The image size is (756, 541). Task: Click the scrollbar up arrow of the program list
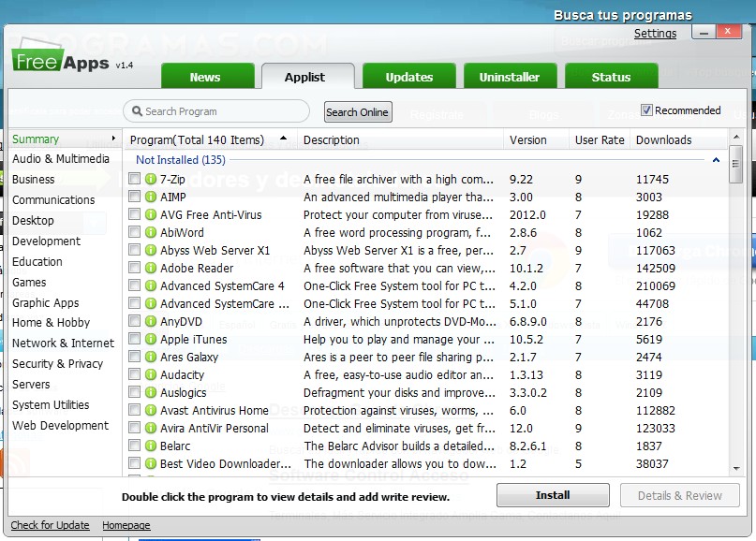(736, 137)
